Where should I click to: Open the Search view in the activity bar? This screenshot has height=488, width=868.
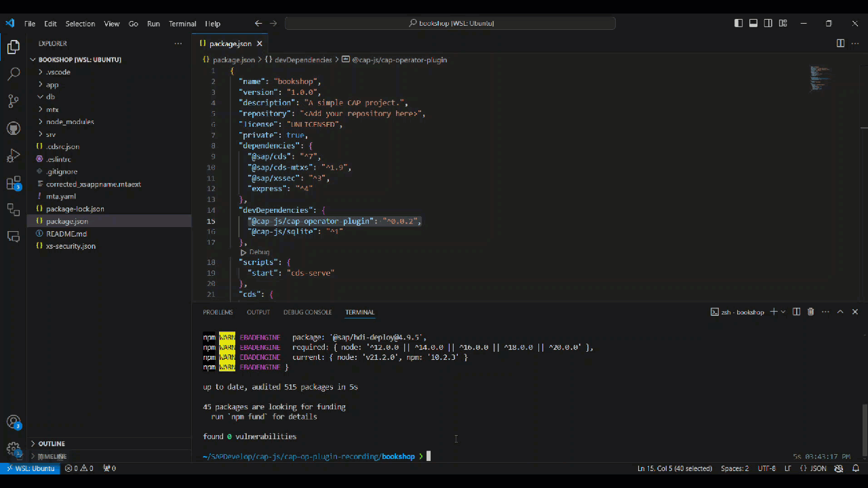tap(13, 75)
